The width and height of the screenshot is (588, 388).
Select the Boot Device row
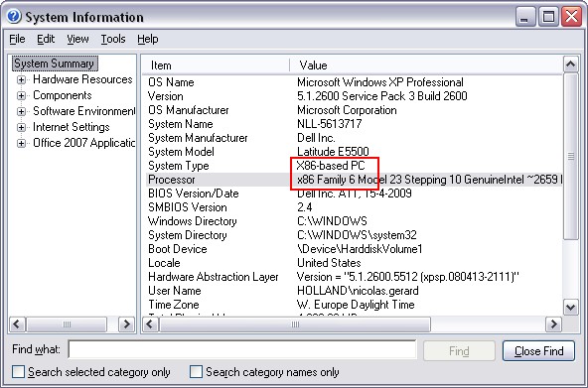[353, 249]
